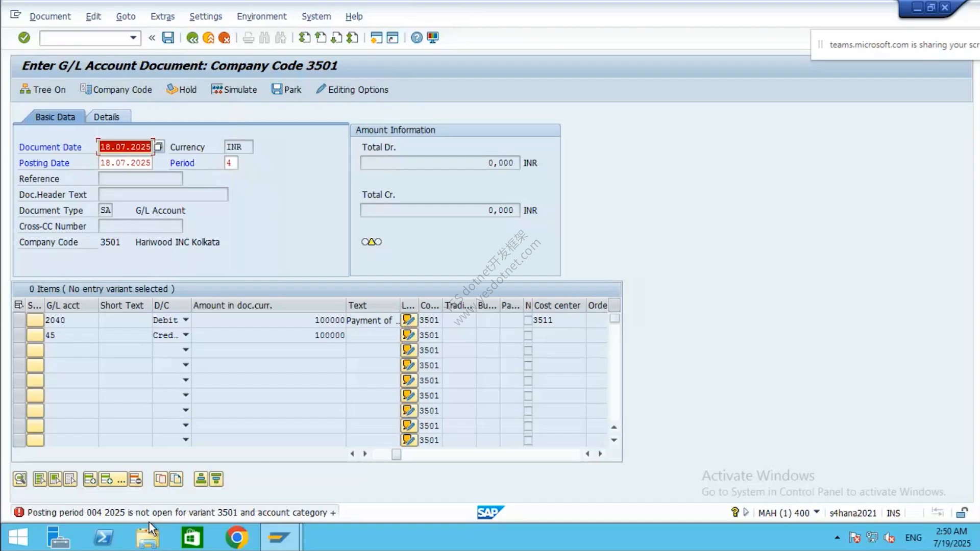The height and width of the screenshot is (551, 980).
Task: Switch to the Details tab
Action: 106,117
